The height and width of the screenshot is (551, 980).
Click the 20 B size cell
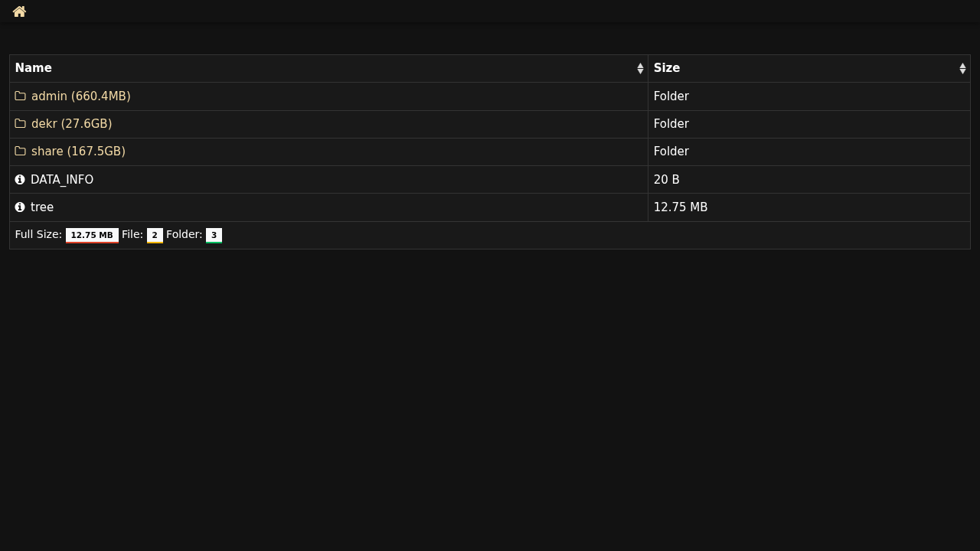click(666, 180)
